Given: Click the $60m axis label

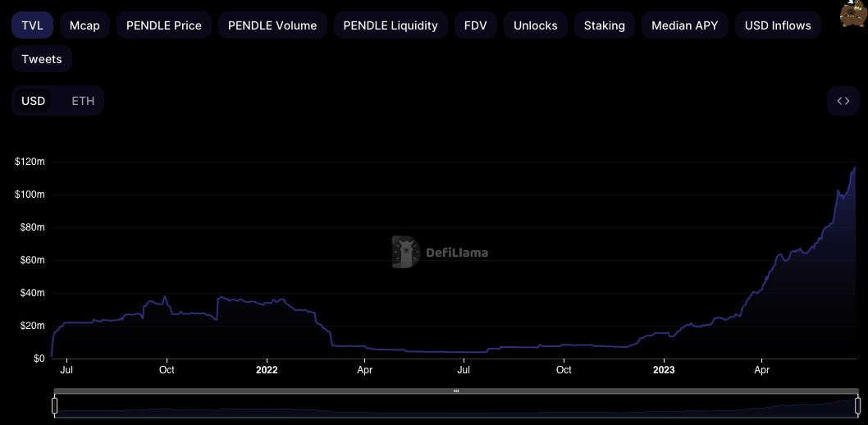Looking at the screenshot, I should click(32, 260).
